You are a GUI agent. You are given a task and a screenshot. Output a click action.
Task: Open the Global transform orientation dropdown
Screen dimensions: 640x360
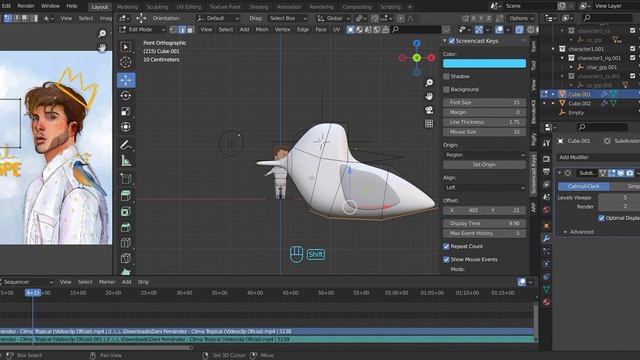(334, 18)
